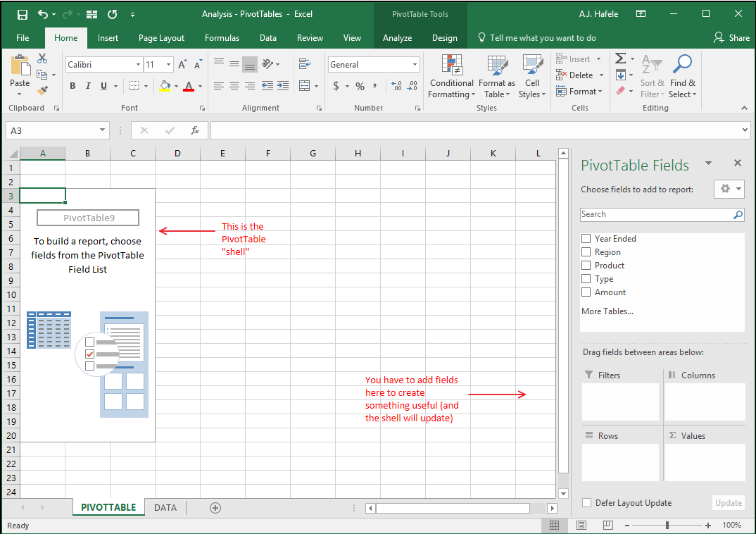756x534 pixels.
Task: Click the Share button
Action: 731,37
